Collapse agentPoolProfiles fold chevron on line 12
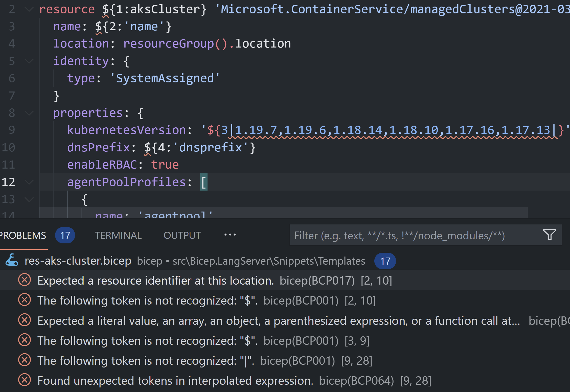Viewport: 570px width, 392px height. [x=29, y=182]
